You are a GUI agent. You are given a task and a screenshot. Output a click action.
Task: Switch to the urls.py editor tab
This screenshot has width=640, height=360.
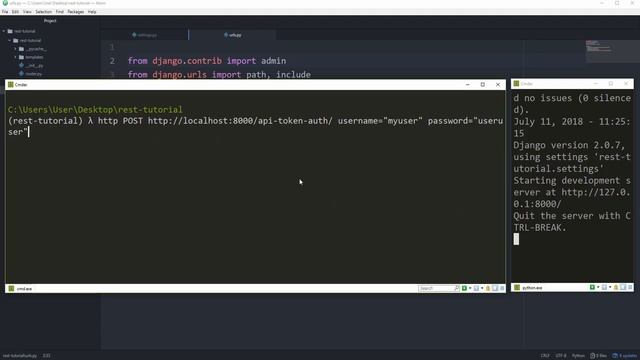point(233,35)
